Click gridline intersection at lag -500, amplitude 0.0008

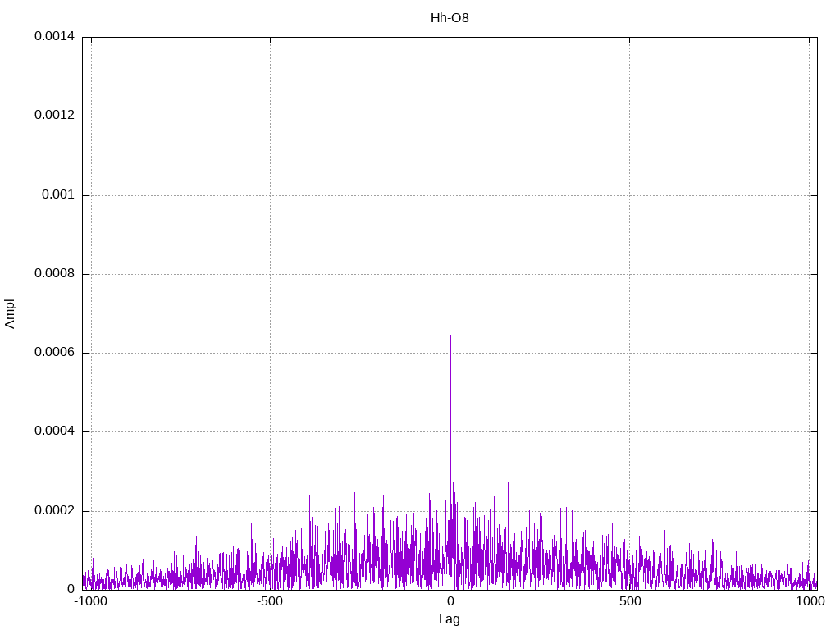click(x=271, y=274)
